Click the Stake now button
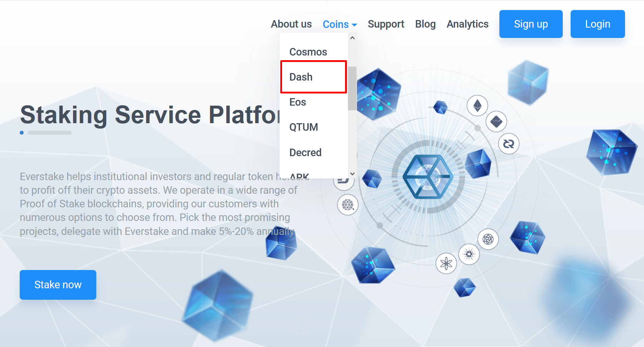 [58, 285]
